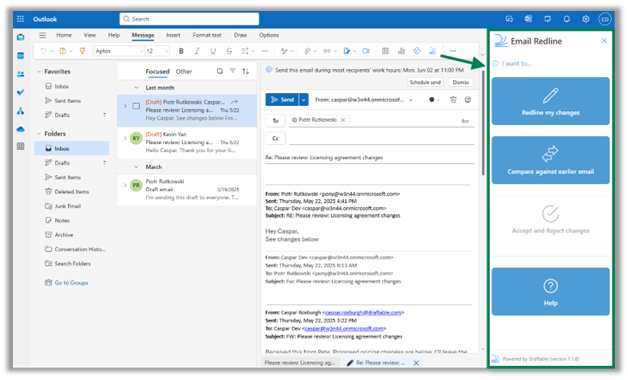Toggle the hamburger navigation pane button

42,35
